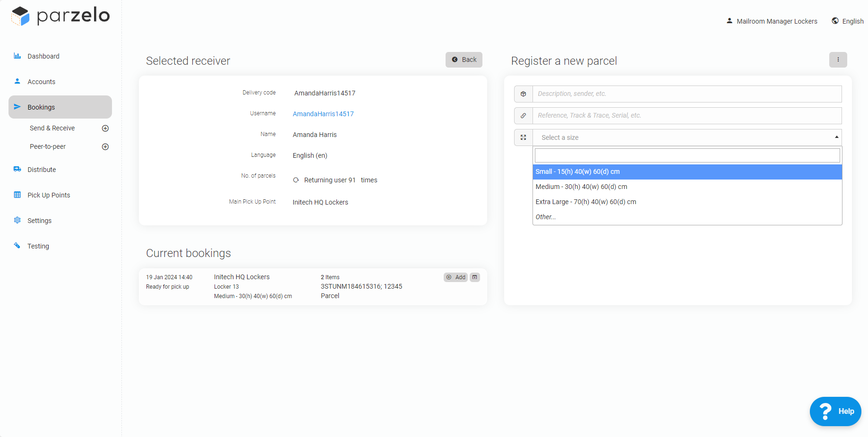Click booking date 19 Jan 2024 14:40
The width and height of the screenshot is (868, 437).
169,277
